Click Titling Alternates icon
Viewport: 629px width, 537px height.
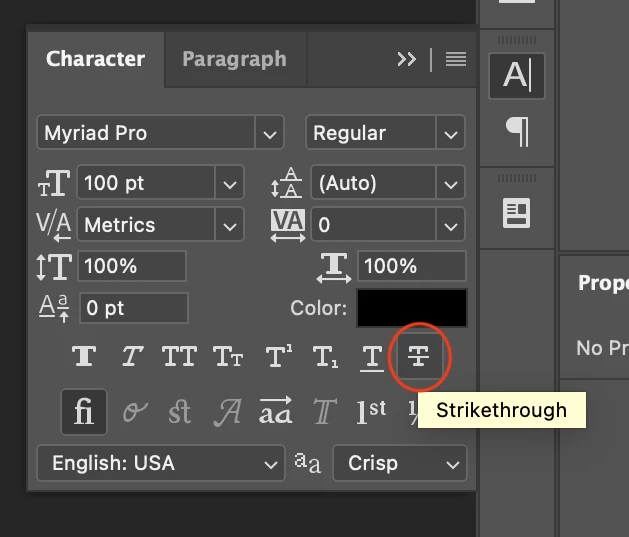tap(325, 411)
